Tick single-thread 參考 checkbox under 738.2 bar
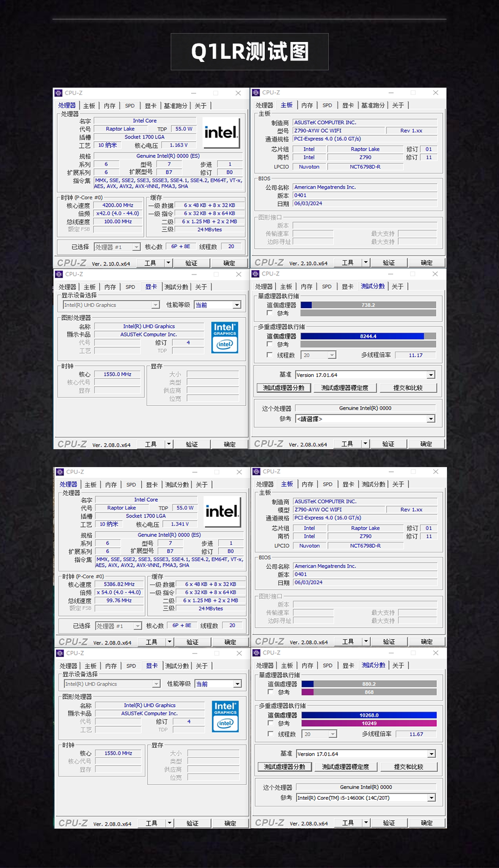This screenshot has height=868, width=499. (269, 313)
